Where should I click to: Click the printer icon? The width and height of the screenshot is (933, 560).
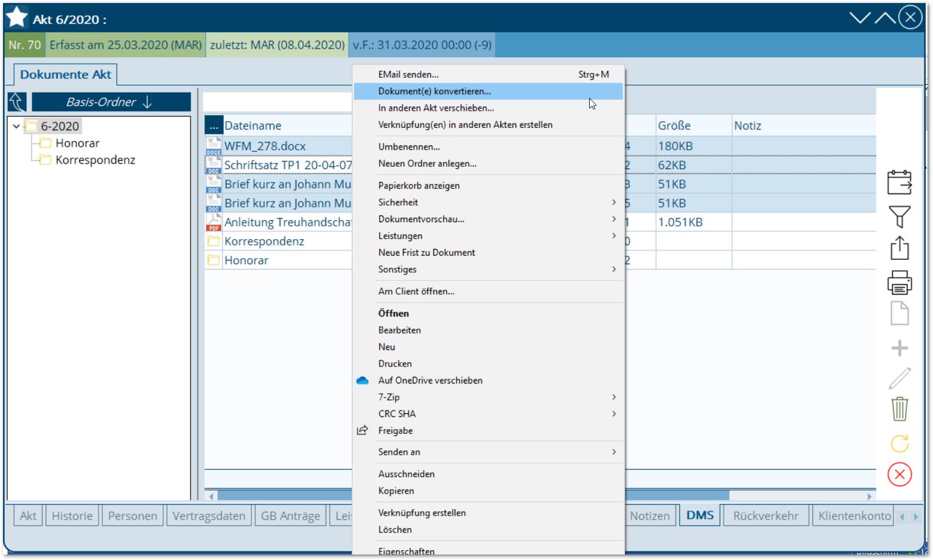[x=900, y=282]
